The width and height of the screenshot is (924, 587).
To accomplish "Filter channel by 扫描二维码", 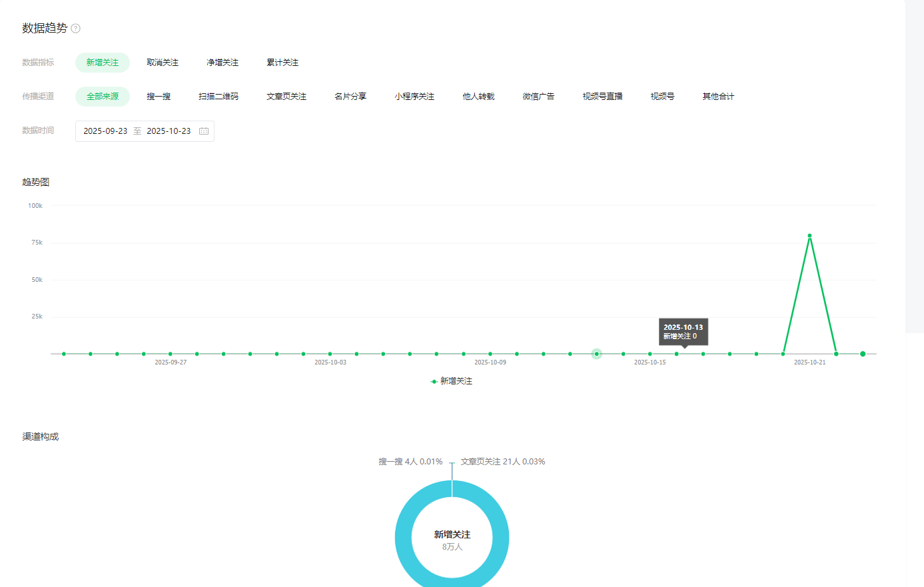I will click(x=219, y=97).
